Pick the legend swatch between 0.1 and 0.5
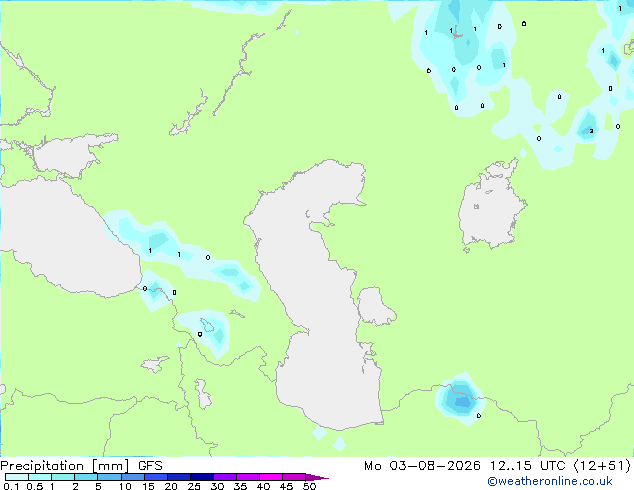The height and width of the screenshot is (490, 634). pos(17,477)
